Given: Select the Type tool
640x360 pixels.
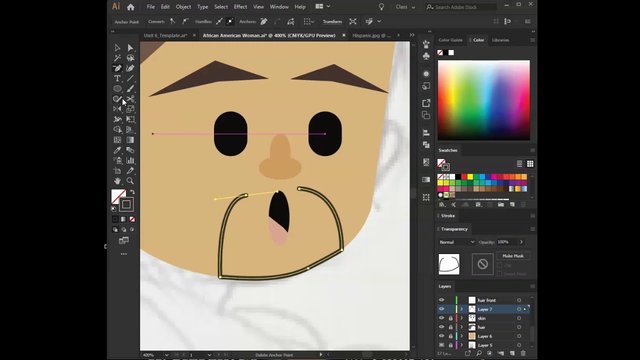Looking at the screenshot, I should 118,78.
